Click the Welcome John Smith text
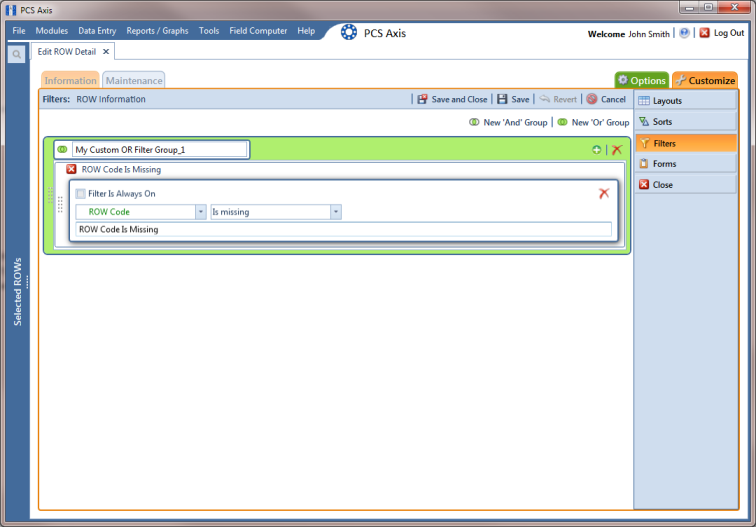Image resolution: width=756 pixels, height=527 pixels. pyautogui.click(x=629, y=34)
